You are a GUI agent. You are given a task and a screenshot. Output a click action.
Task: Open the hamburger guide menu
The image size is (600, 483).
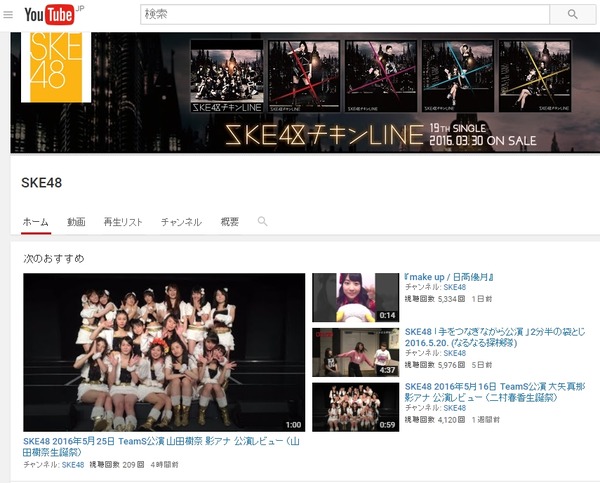[8, 15]
